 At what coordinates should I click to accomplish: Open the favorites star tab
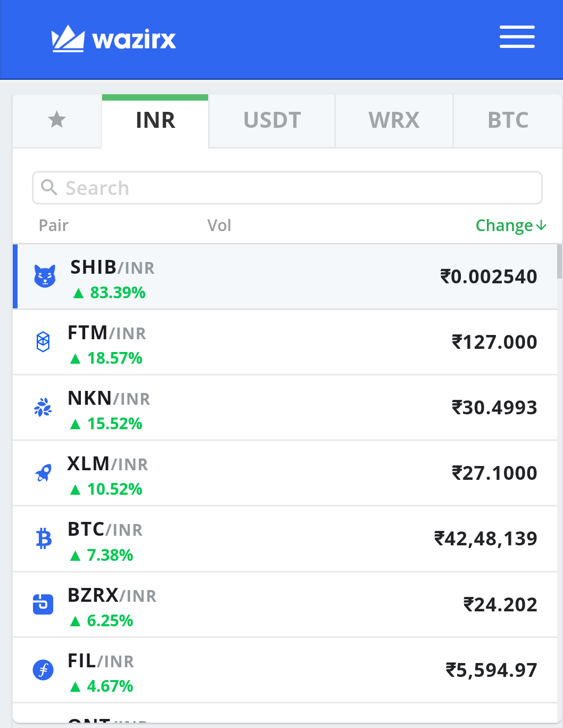(57, 120)
